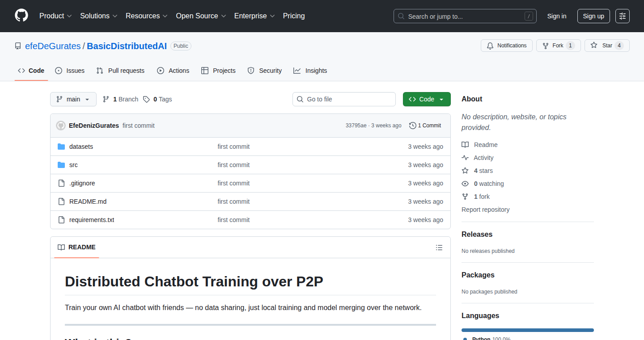Open the src folder
Image resolution: width=644 pixels, height=340 pixels.
[x=73, y=165]
